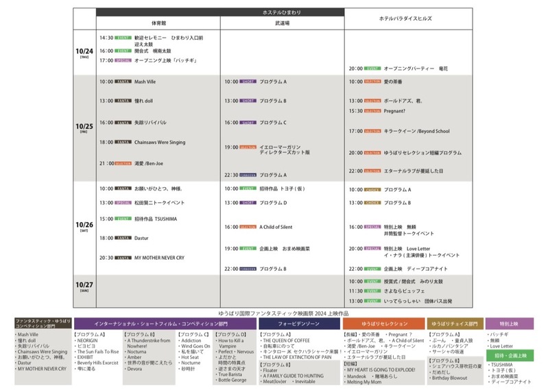548x392 pixels.
Task: Click ゆうばりセレクション短編プログラム at 20:00
Action: point(405,153)
